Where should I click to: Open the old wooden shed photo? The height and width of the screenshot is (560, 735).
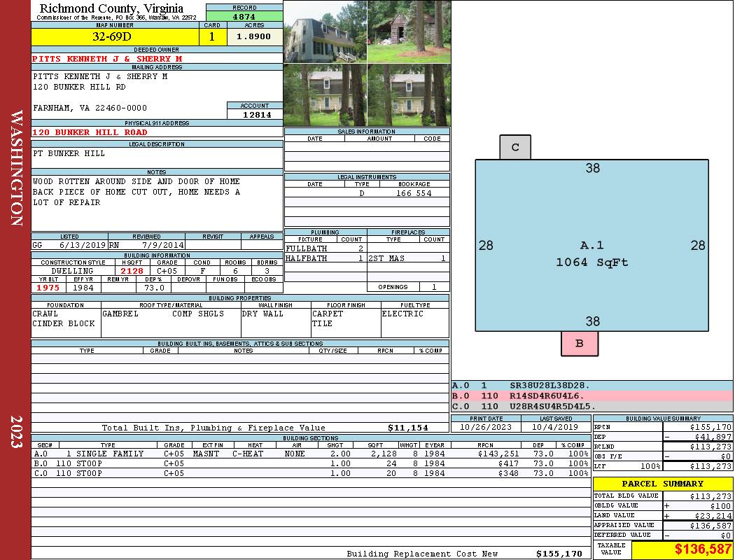click(409, 31)
